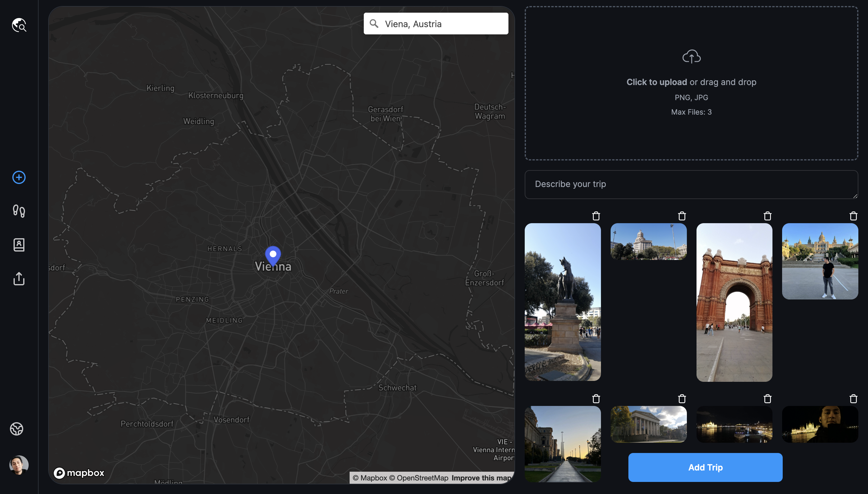Click the Mapbox logo
The height and width of the screenshot is (494, 868).
click(x=79, y=473)
